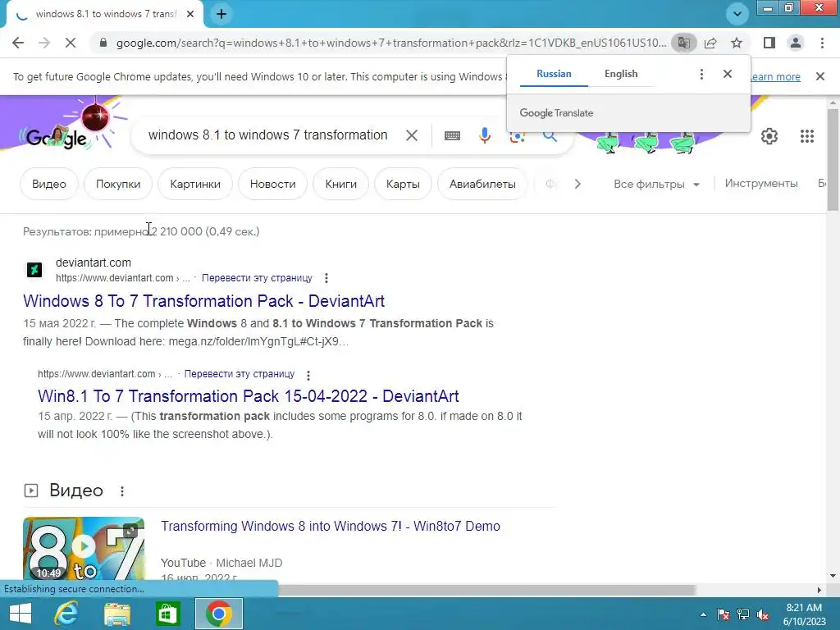840x630 pixels.
Task: Clear the search query text
Action: click(412, 135)
